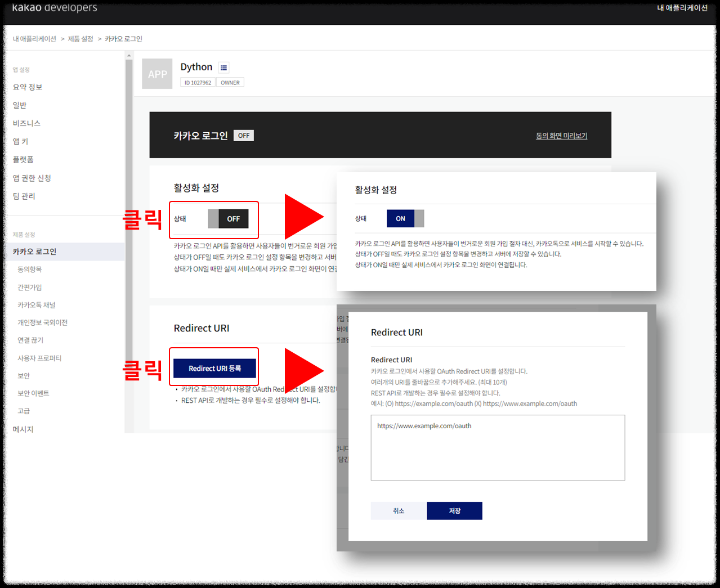720x588 pixels.
Task: Click the 저장 button in Redirect URI dialog
Action: (454, 510)
